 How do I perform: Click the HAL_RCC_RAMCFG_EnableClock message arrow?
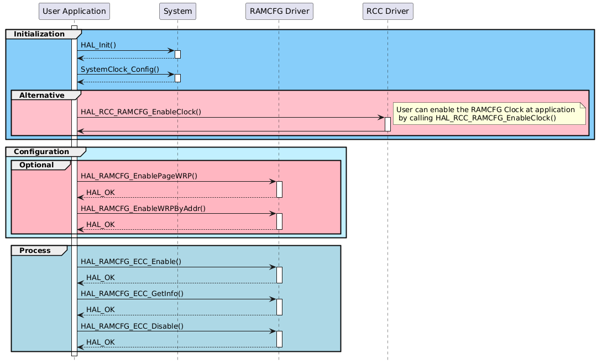(232, 117)
